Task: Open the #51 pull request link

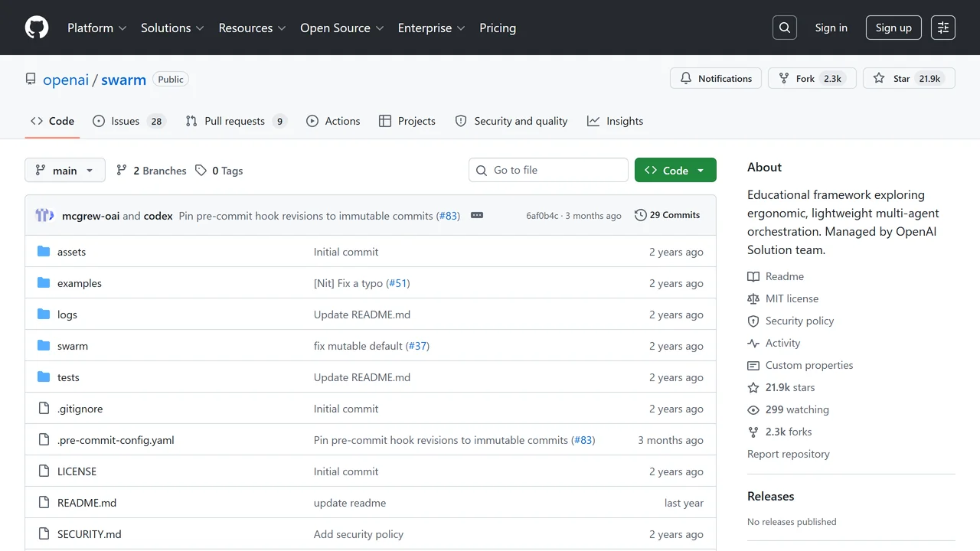Action: [398, 283]
